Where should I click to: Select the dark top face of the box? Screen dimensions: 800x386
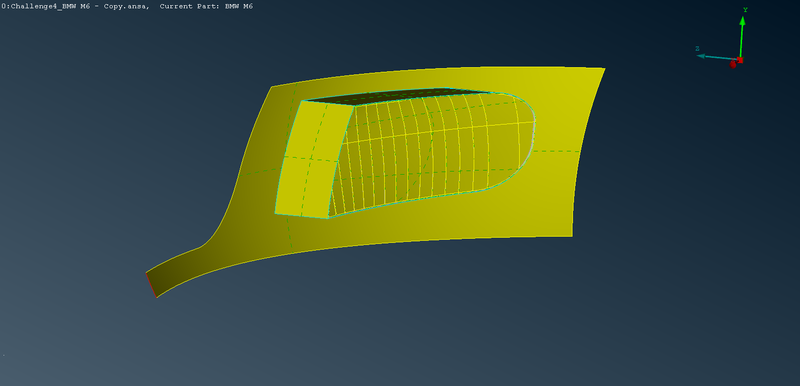[x=398, y=96]
